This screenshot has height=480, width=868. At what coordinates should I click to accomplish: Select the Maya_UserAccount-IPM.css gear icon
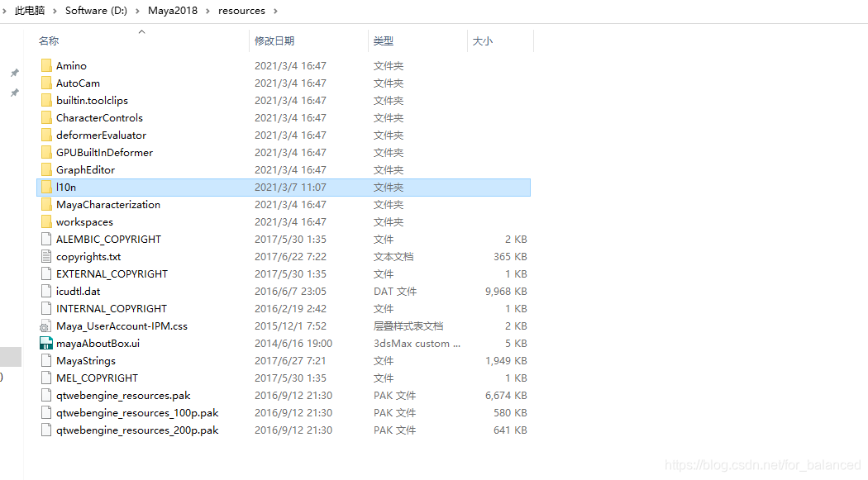coord(45,326)
